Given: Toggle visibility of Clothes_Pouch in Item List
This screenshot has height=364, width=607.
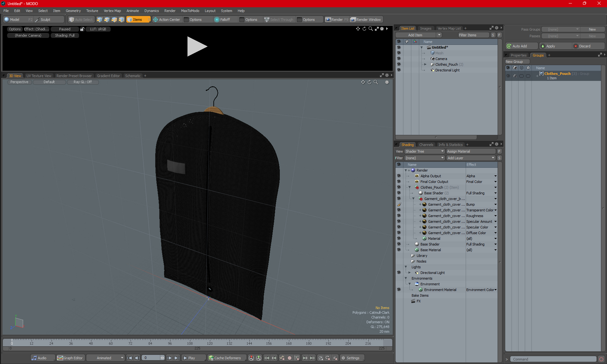Looking at the screenshot, I should point(399,64).
